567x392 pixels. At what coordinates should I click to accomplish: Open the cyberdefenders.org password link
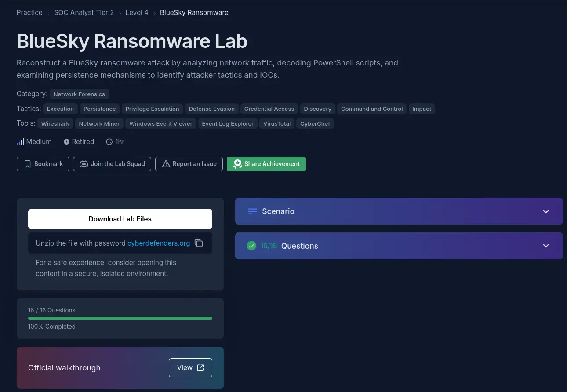[159, 243]
